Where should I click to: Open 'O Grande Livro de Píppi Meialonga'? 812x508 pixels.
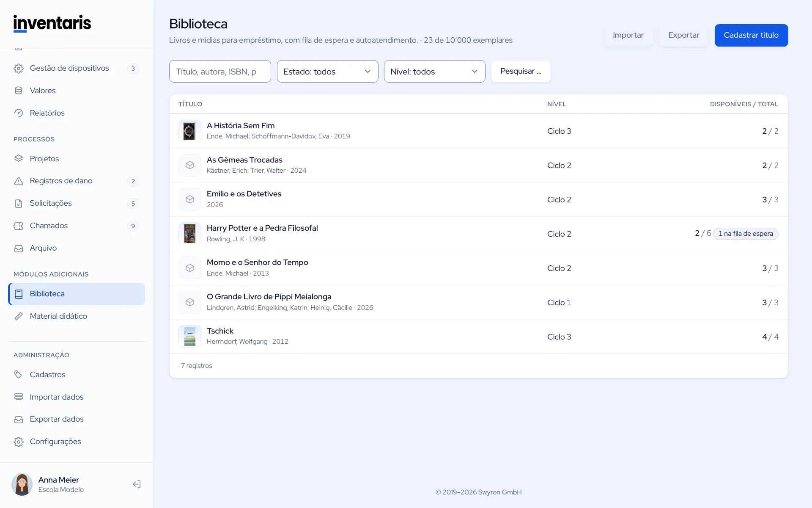pyautogui.click(x=269, y=297)
